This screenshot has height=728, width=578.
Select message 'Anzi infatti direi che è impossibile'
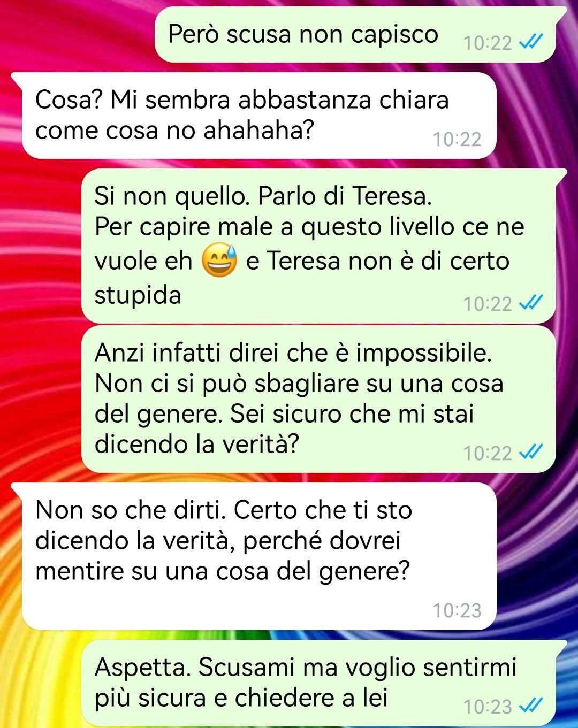pos(318,399)
